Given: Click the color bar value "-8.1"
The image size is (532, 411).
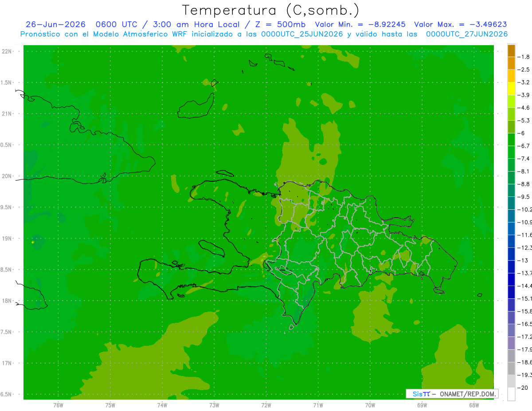Looking at the screenshot, I should tap(524, 171).
